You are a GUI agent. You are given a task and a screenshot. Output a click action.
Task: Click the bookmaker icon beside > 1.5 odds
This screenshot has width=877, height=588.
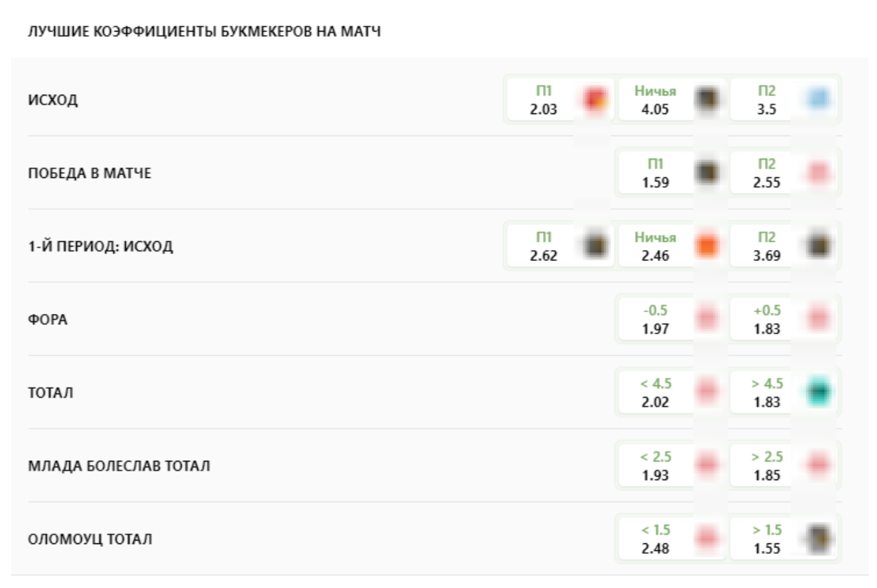tap(817, 539)
